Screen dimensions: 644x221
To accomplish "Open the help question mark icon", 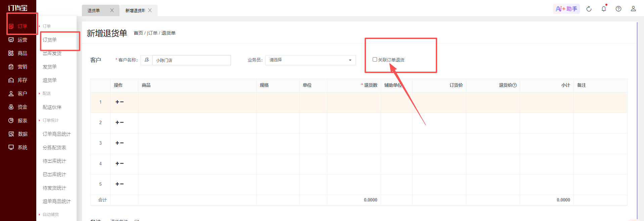I will tap(618, 9).
